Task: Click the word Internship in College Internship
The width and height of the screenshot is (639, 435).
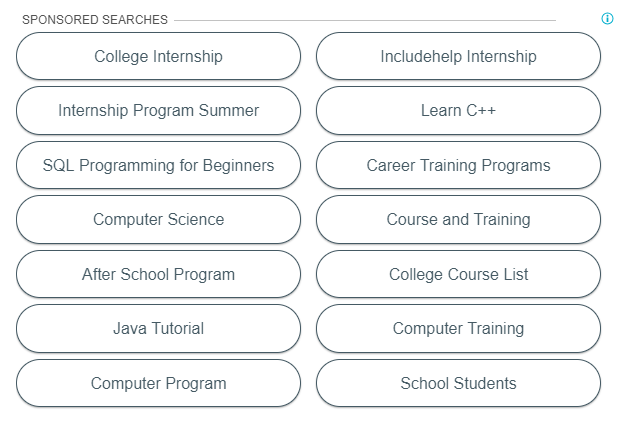Action: point(188,56)
